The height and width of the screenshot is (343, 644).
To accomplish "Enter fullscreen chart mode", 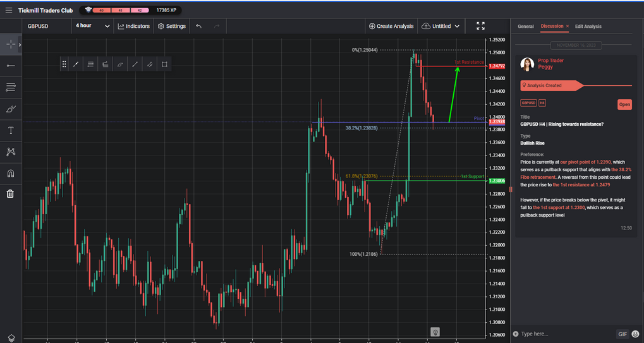I will pyautogui.click(x=480, y=26).
